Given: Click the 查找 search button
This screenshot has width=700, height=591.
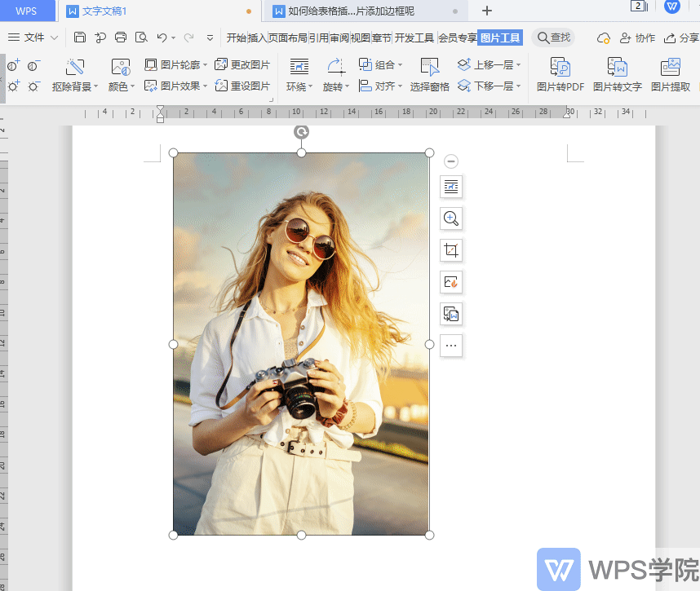Looking at the screenshot, I should coord(554,38).
